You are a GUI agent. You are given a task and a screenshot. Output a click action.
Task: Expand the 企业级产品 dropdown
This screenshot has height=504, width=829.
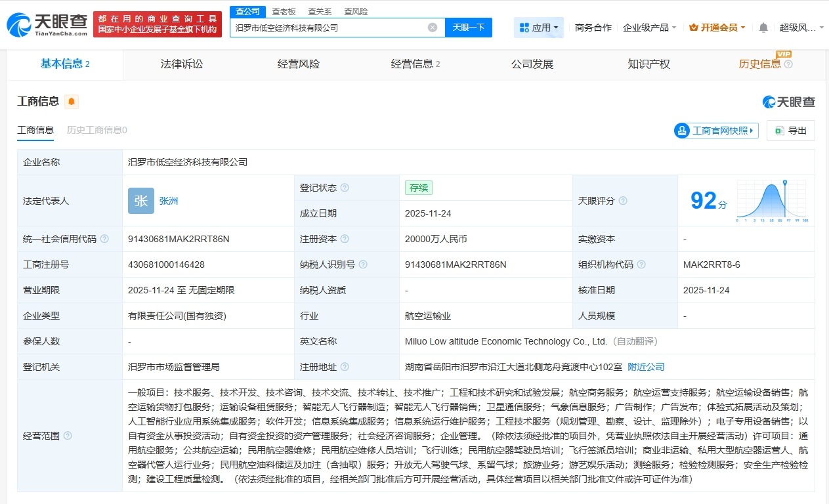649,27
